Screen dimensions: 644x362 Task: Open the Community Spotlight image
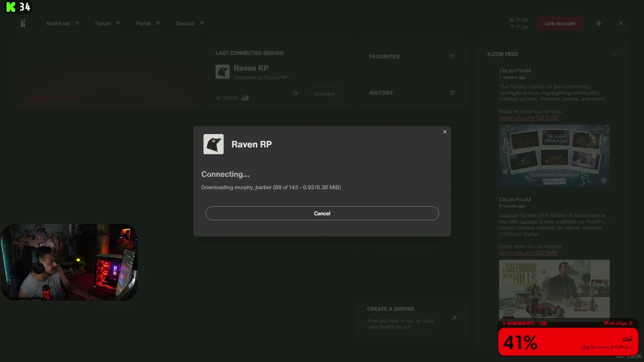pyautogui.click(x=554, y=156)
